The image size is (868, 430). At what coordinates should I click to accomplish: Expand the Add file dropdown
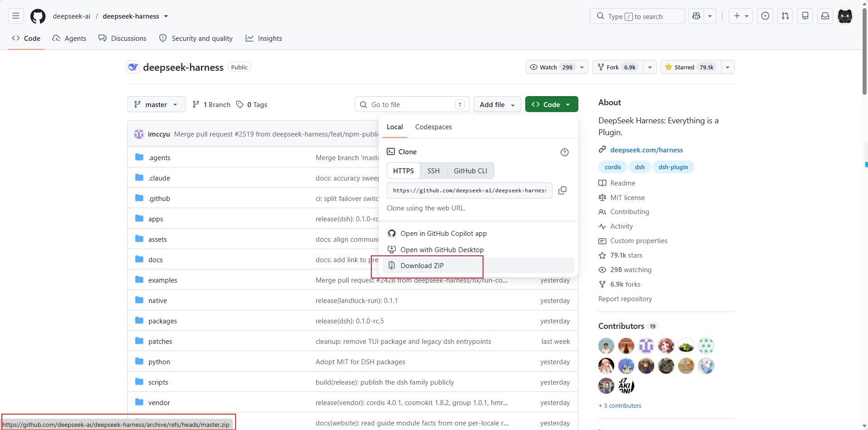[497, 104]
